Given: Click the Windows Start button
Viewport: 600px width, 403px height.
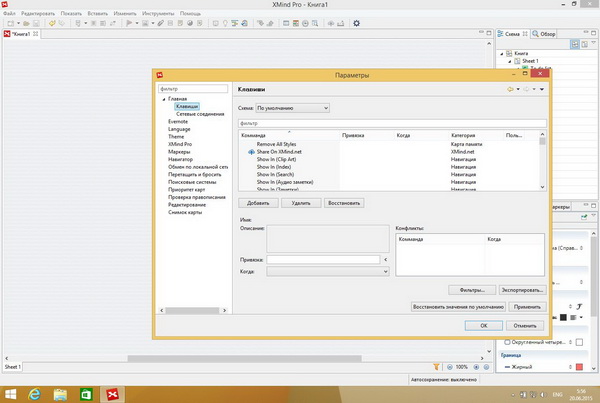Looking at the screenshot, I should [12, 393].
